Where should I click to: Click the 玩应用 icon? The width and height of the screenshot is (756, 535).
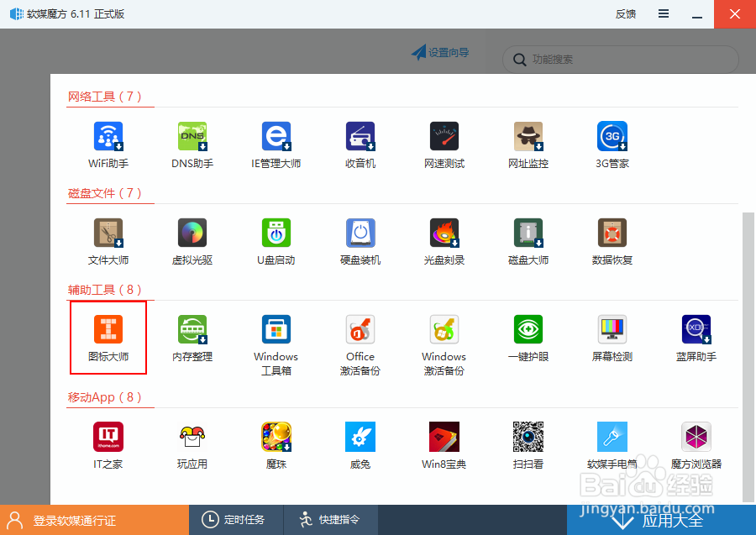pos(192,437)
